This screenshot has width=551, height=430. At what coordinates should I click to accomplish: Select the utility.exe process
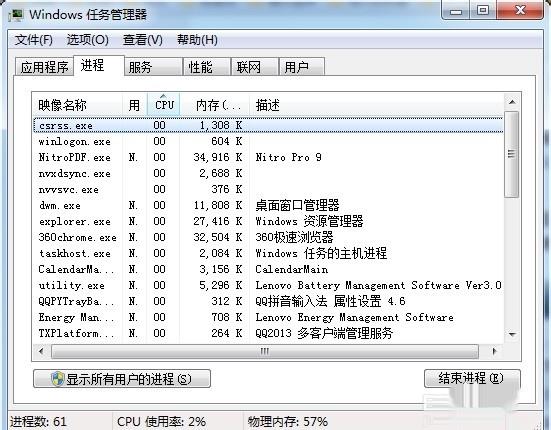tap(268, 285)
